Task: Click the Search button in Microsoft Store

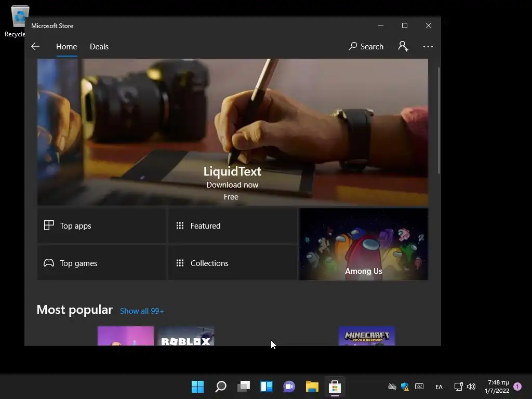Action: tap(366, 46)
